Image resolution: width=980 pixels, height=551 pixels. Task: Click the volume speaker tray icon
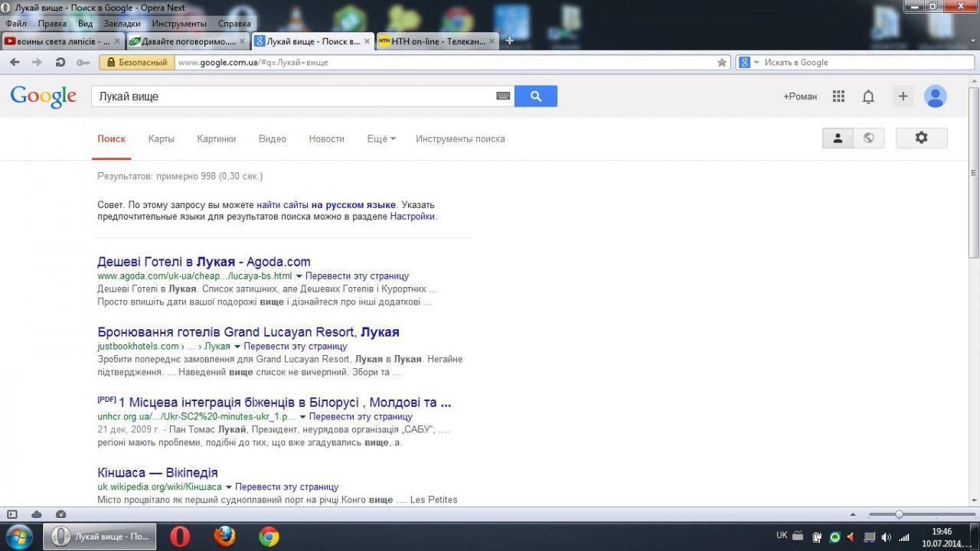click(886, 537)
